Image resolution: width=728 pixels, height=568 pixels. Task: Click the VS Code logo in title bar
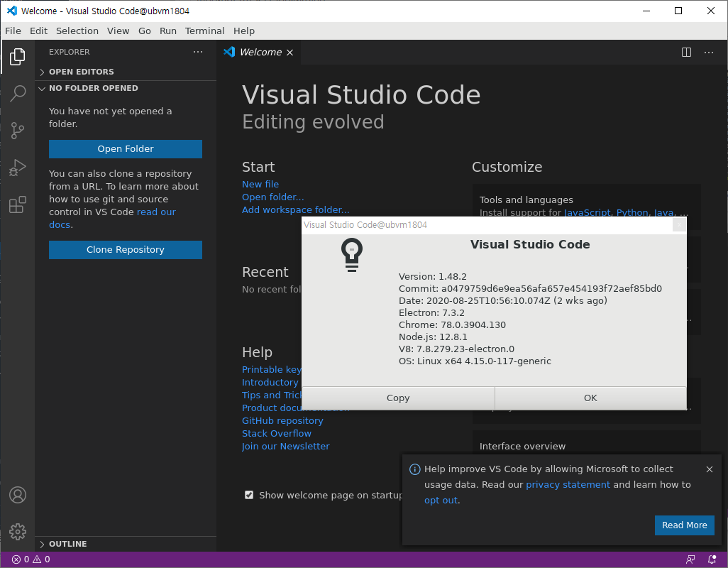click(x=11, y=11)
